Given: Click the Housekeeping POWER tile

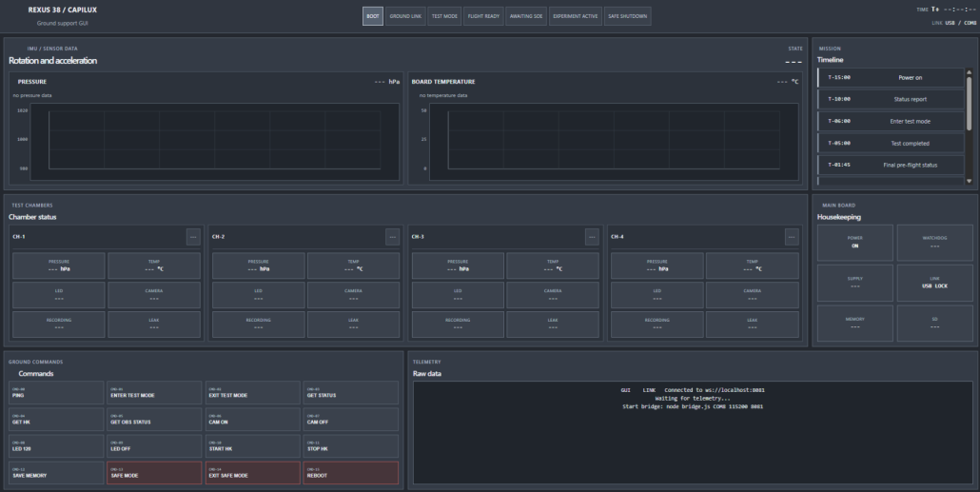Looking at the screenshot, I should (855, 243).
